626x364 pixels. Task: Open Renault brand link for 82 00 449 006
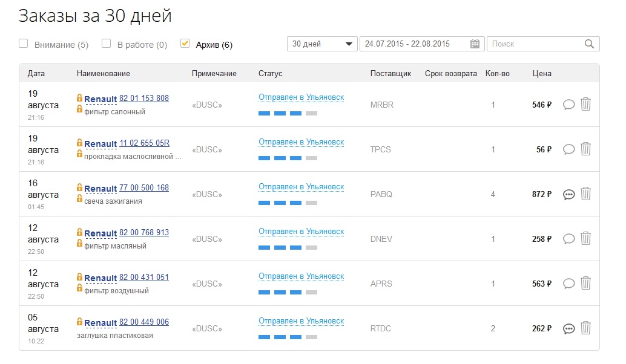click(100, 323)
